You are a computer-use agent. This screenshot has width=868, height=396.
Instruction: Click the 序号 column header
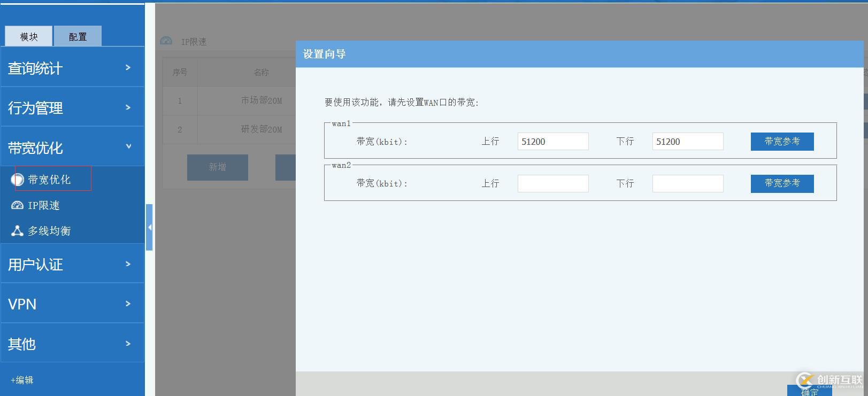(x=180, y=72)
